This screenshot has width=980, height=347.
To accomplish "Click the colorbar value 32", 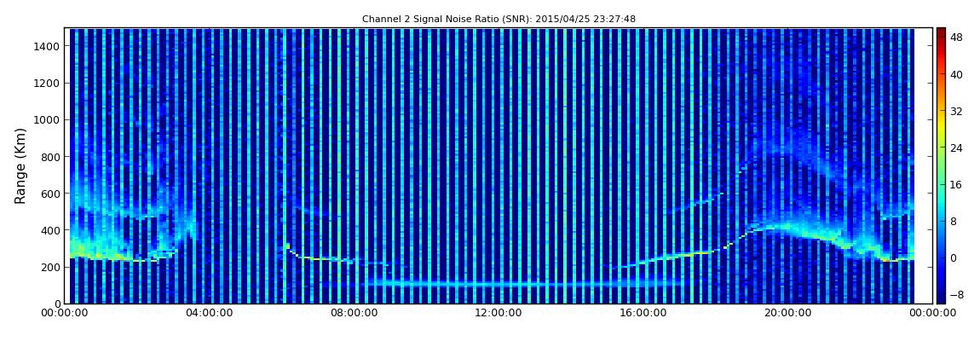I will 956,112.
